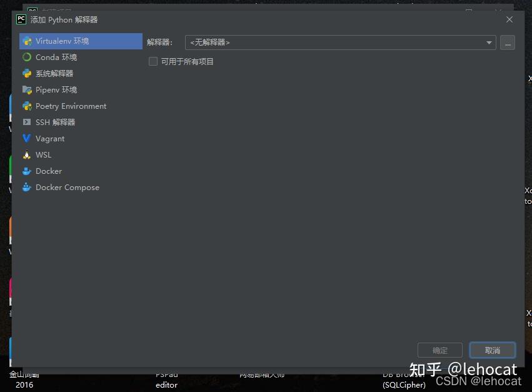
Task: Click the WSL penguin icon
Action: pos(26,155)
